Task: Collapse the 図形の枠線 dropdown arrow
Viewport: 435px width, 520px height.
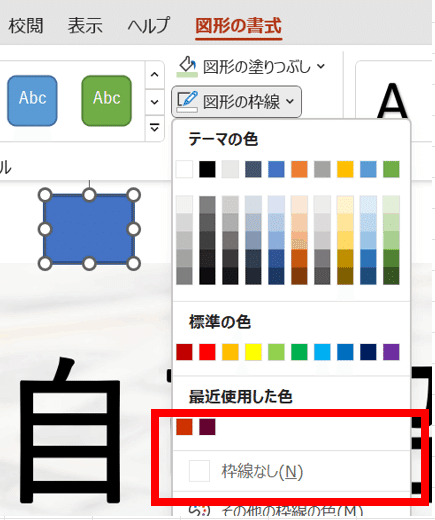Action: pyautogui.click(x=290, y=101)
